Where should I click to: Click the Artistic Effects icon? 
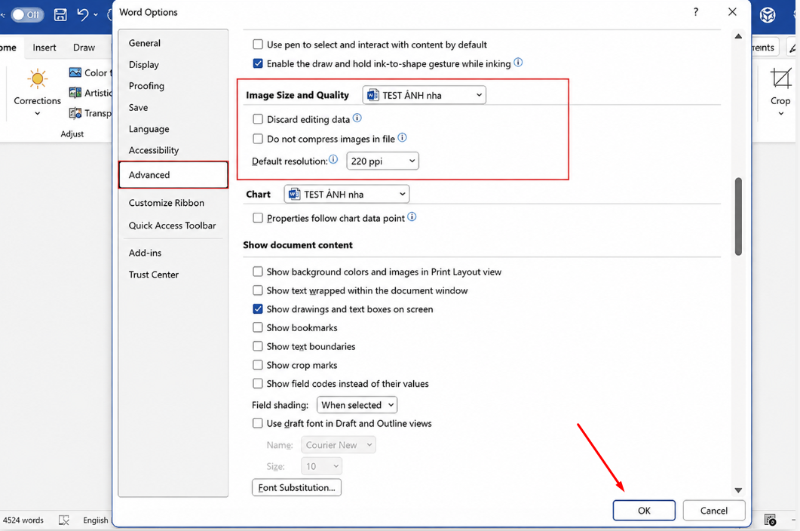click(x=75, y=93)
